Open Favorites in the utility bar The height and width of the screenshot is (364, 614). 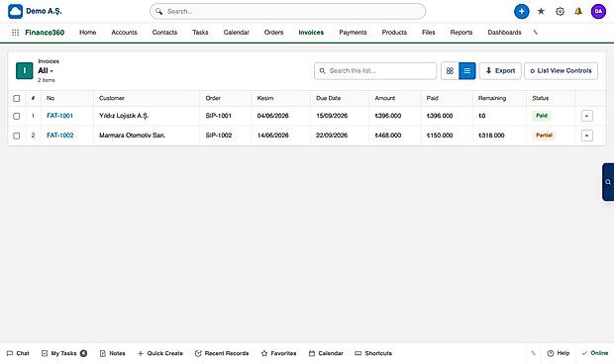click(278, 353)
